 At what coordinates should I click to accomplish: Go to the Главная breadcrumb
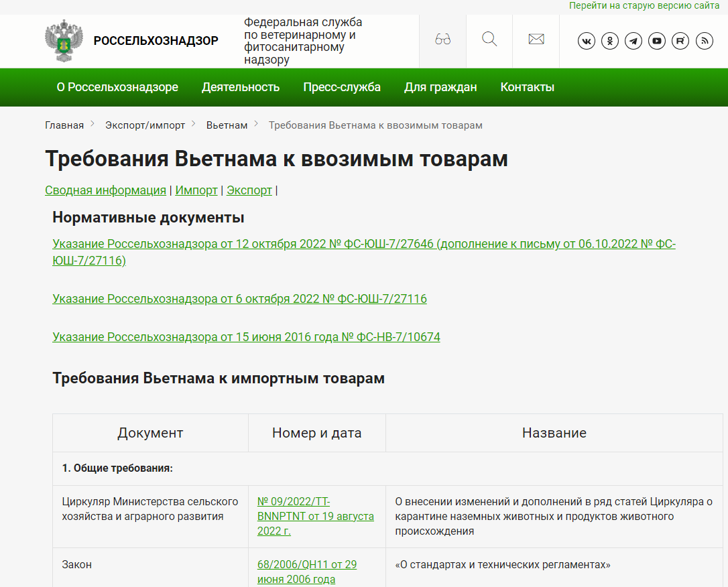(x=64, y=125)
